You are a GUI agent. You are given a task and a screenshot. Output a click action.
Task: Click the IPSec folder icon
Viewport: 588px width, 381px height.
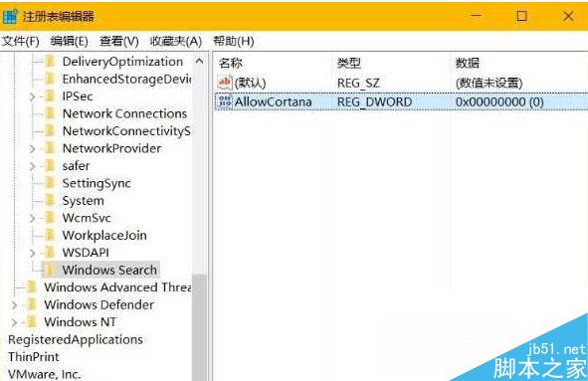coord(50,96)
